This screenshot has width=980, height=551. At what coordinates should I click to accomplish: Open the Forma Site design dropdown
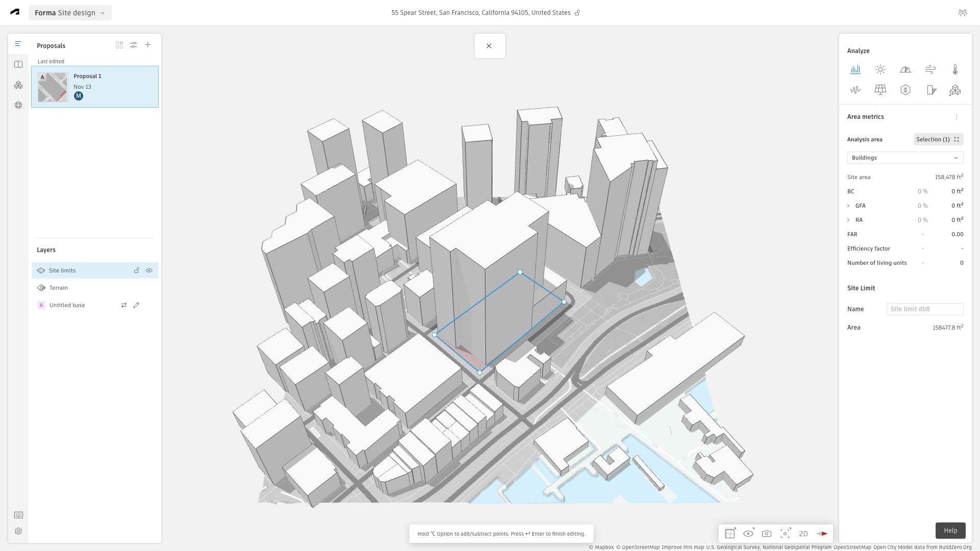[70, 13]
